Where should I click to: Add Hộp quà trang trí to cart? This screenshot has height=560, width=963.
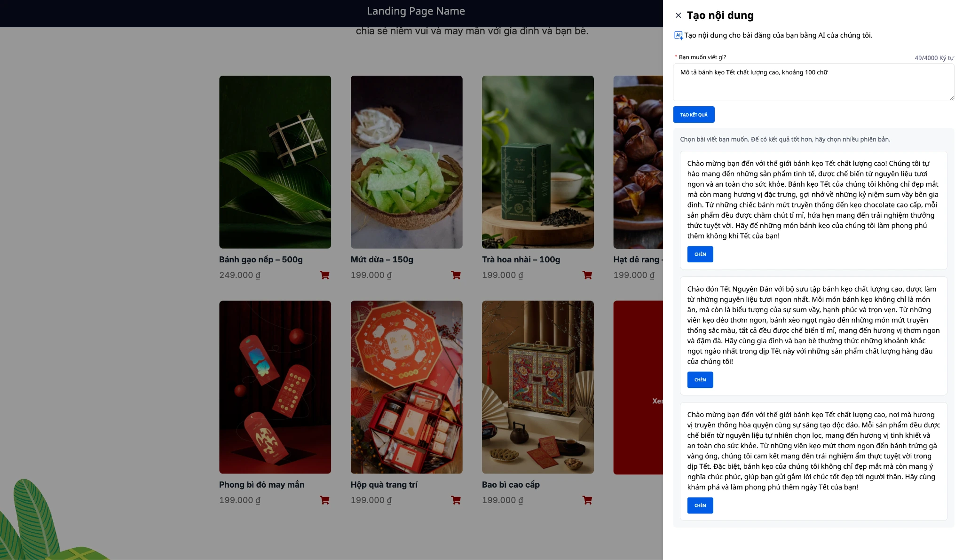456,500
